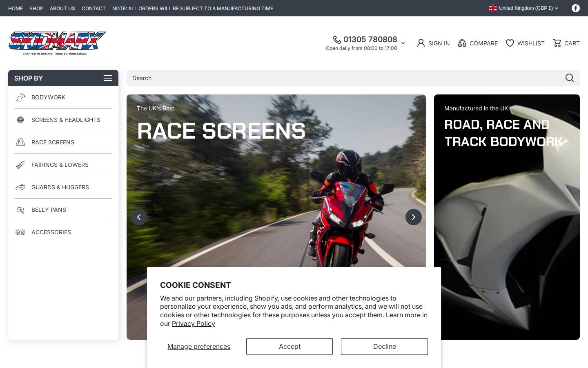Open the ABOUT US menu item
The height and width of the screenshot is (368, 588).
(62, 8)
